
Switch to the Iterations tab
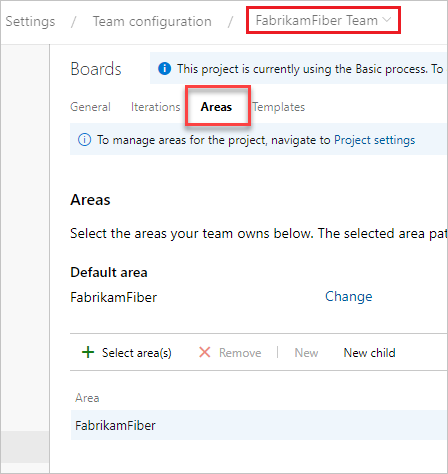155,107
